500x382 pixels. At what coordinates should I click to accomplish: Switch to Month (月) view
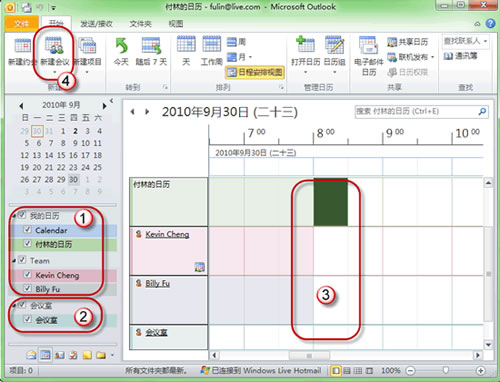click(x=236, y=57)
